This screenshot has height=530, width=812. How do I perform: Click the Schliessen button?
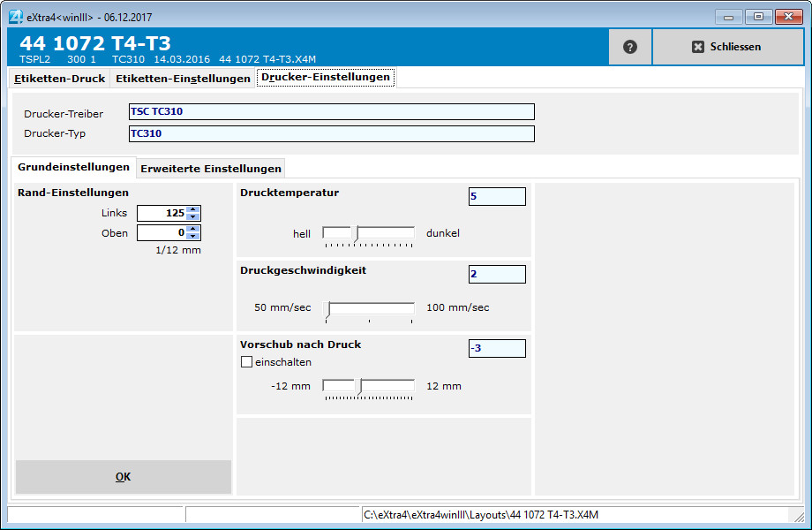pos(729,47)
